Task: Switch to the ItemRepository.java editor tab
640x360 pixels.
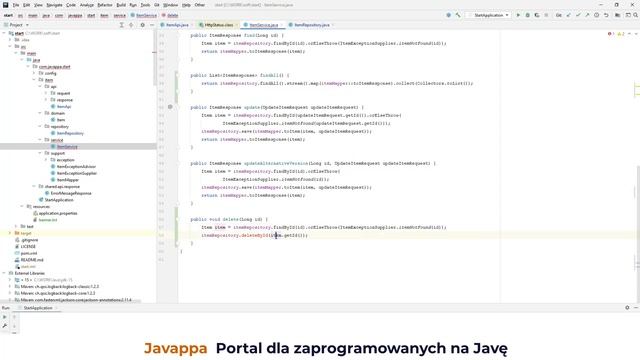Action: click(x=311, y=25)
